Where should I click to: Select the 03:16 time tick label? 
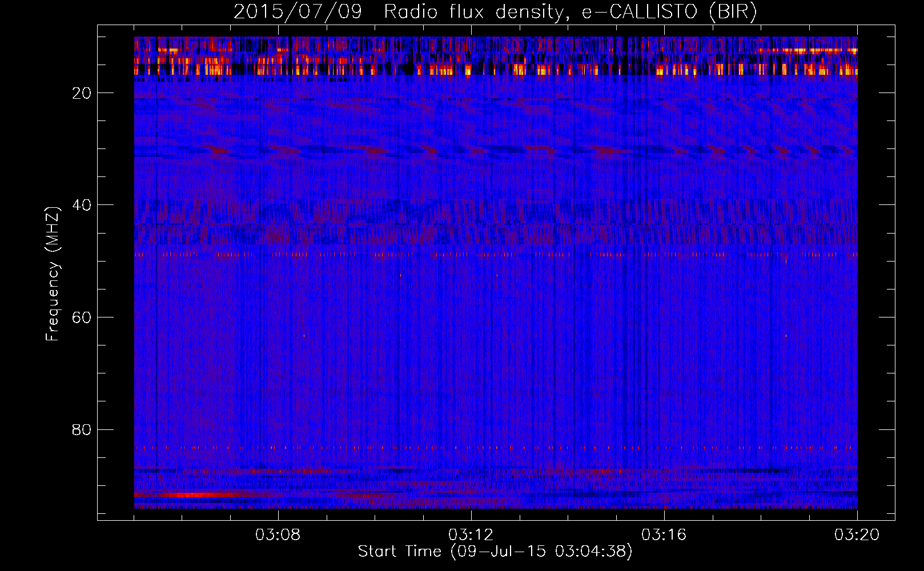[x=664, y=535]
